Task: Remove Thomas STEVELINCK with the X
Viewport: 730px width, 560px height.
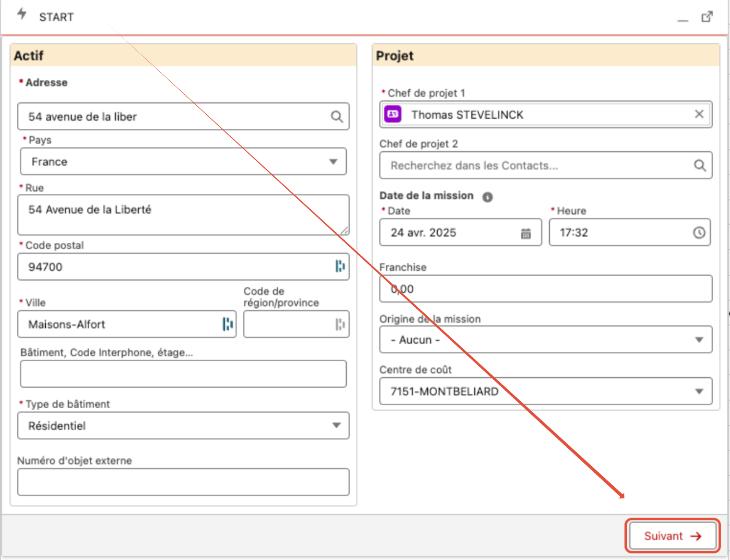Action: pyautogui.click(x=699, y=114)
